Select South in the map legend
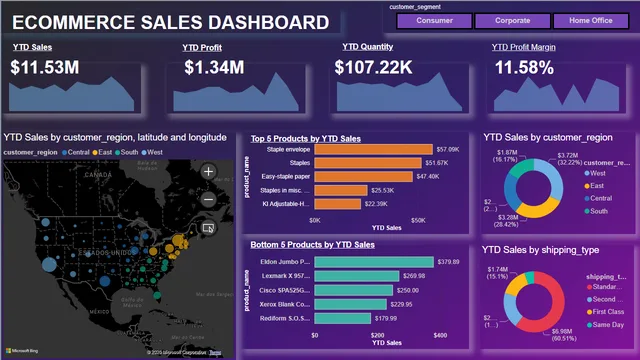This screenshot has width=640, height=360. pos(127,152)
